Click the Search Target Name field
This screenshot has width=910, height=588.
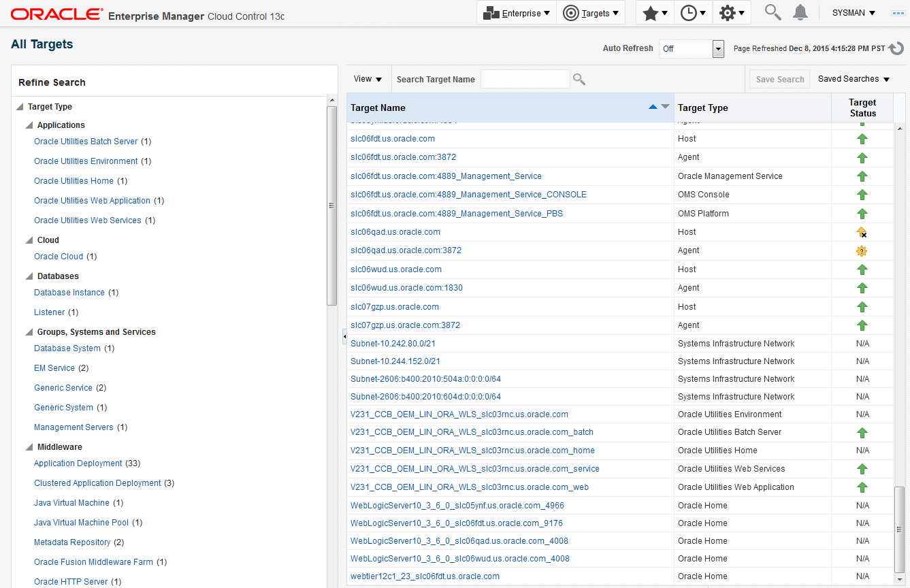pos(525,79)
